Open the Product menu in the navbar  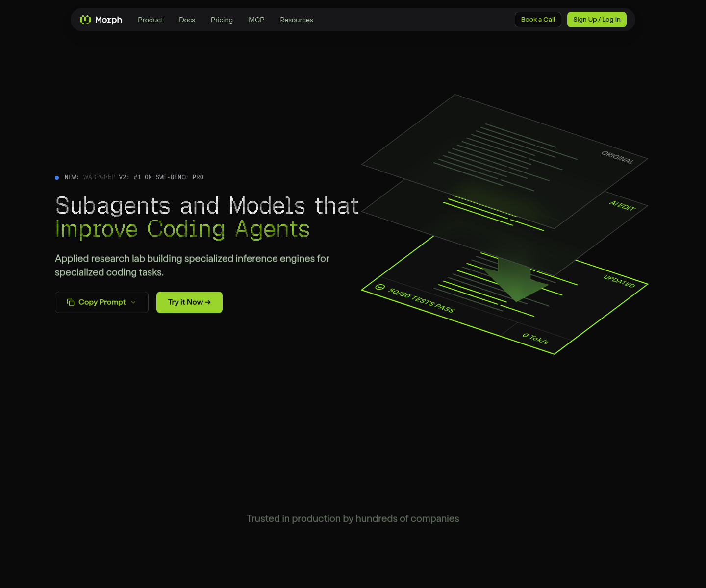point(151,20)
